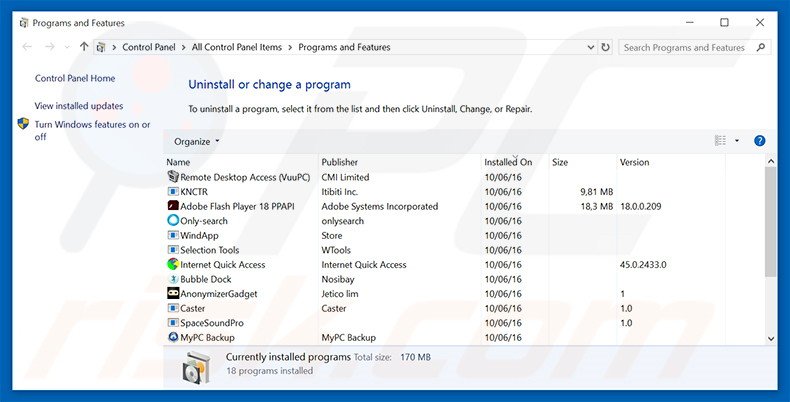Viewport: 790px width, 402px height.
Task: Click the Remote Desktop Access (VuuPC) program icon
Action: point(173,177)
